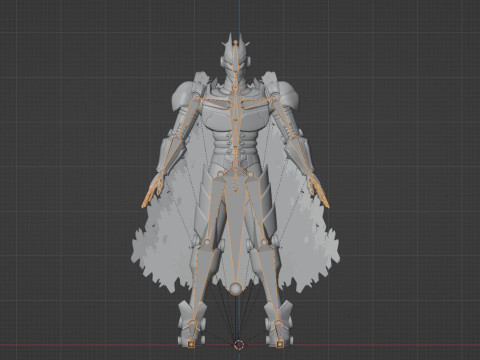Viewport: 480px width, 360px height.
Task: Select the square foot bone on the screen-left foot
Action: (191, 344)
